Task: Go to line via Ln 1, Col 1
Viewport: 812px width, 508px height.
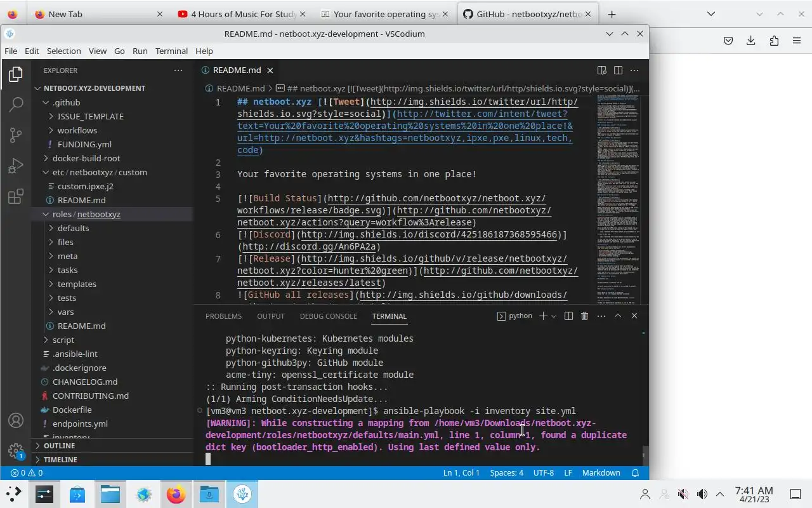Action: pyautogui.click(x=461, y=473)
